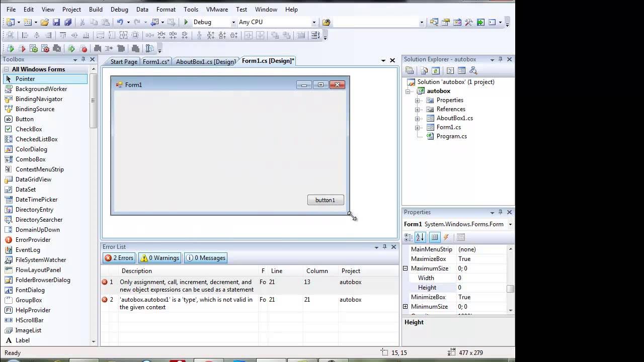
Task: Select the ErrorProvider toolbox item
Action: pyautogui.click(x=45, y=240)
